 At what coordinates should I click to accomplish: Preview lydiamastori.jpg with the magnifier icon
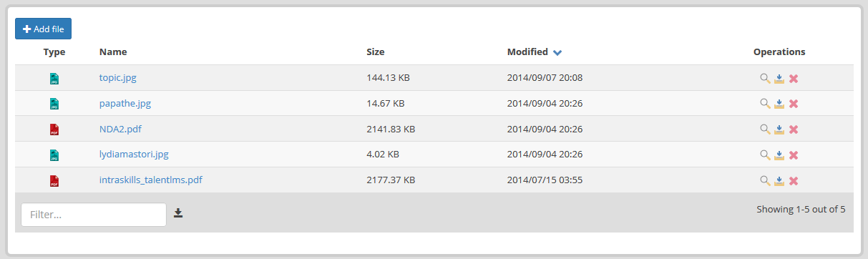pyautogui.click(x=765, y=155)
